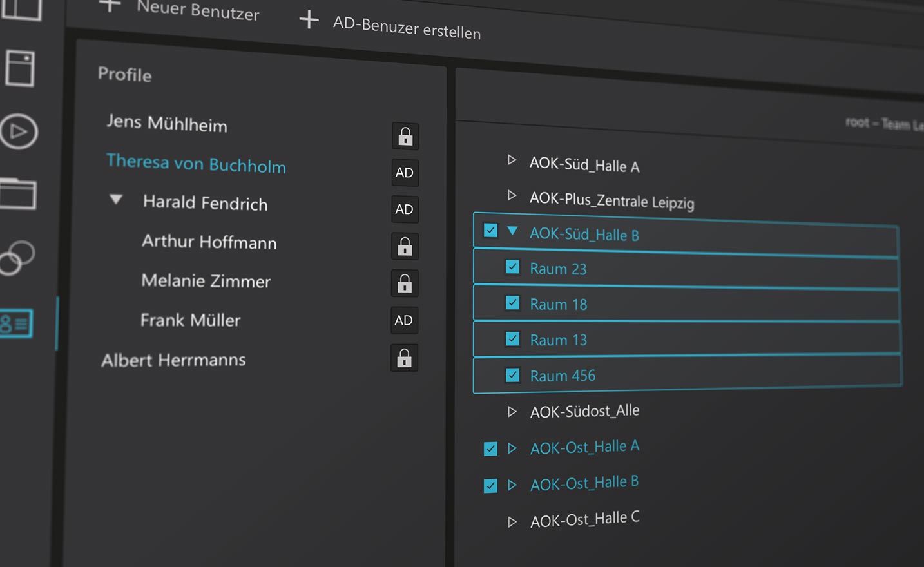Select the Raum 456 label
The height and width of the screenshot is (567, 924).
[563, 376]
